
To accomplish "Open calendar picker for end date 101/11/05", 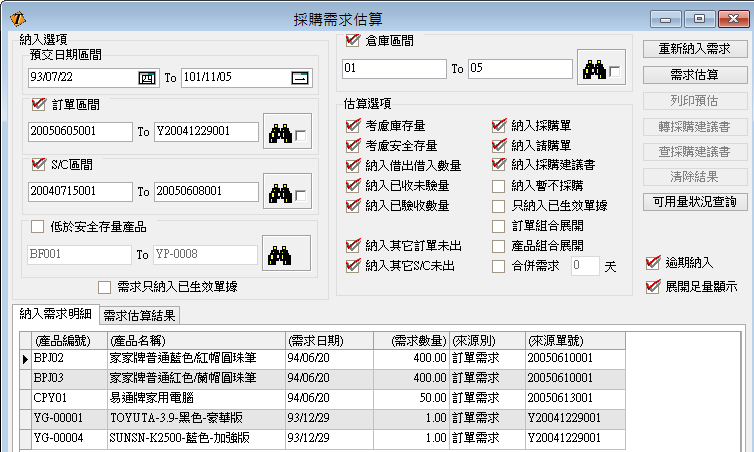I will point(299,77).
